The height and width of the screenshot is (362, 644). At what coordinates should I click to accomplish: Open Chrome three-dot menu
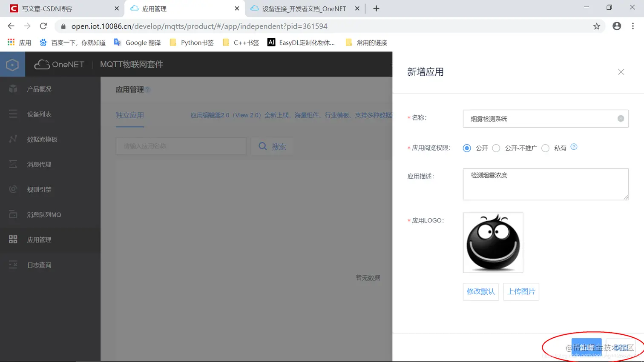[633, 26]
